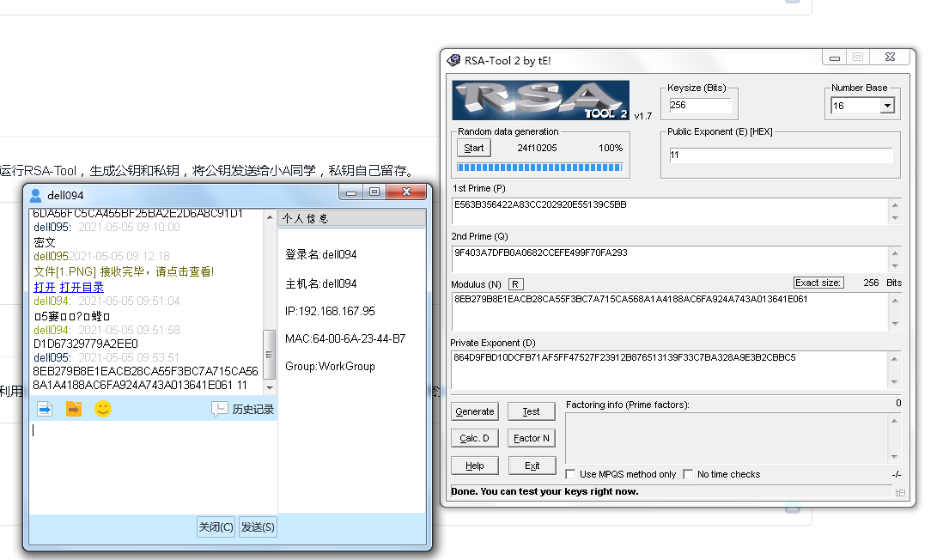Screen dimensions: 949x560
Task: Click the 2nd Prime (Q) text field
Action: coord(670,259)
